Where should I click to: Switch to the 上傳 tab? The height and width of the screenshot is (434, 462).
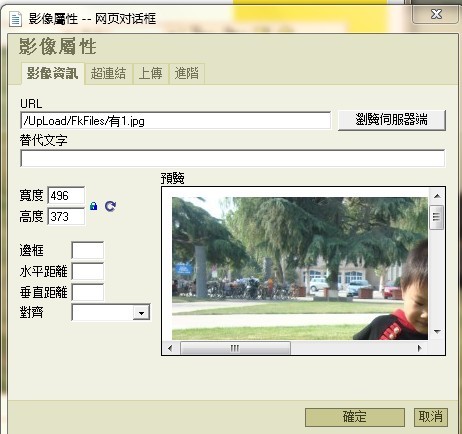[x=150, y=73]
